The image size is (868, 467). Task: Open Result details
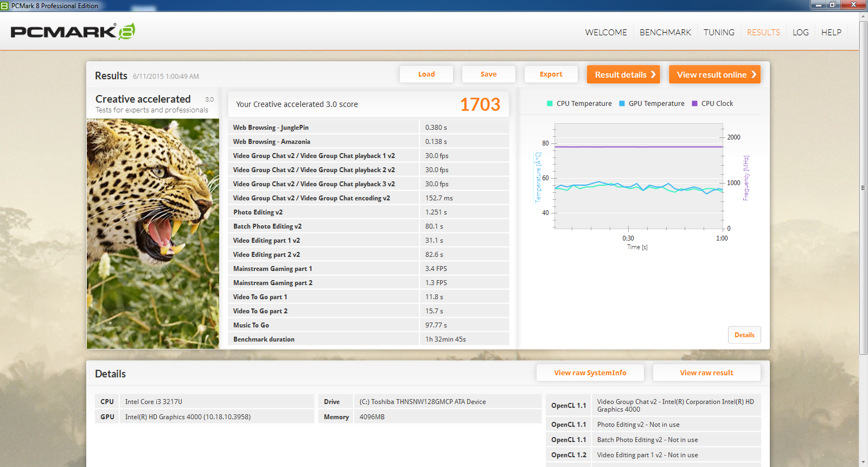(x=623, y=74)
